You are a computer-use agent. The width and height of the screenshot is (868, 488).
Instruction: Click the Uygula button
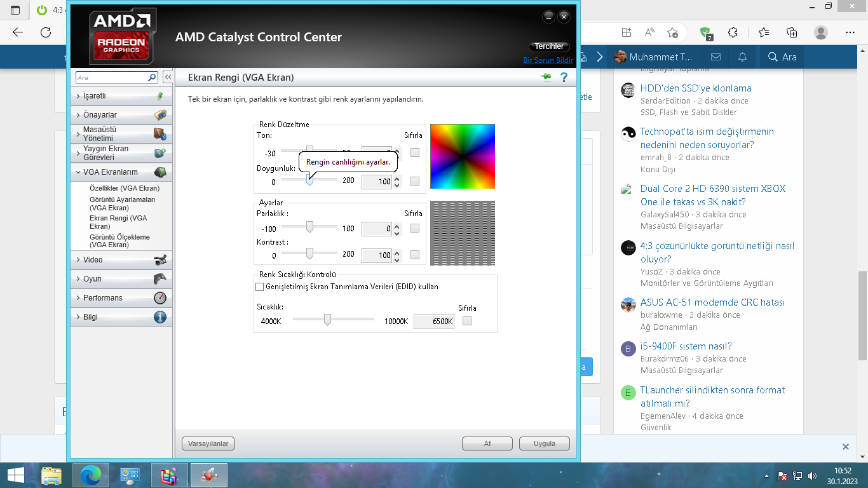click(545, 444)
